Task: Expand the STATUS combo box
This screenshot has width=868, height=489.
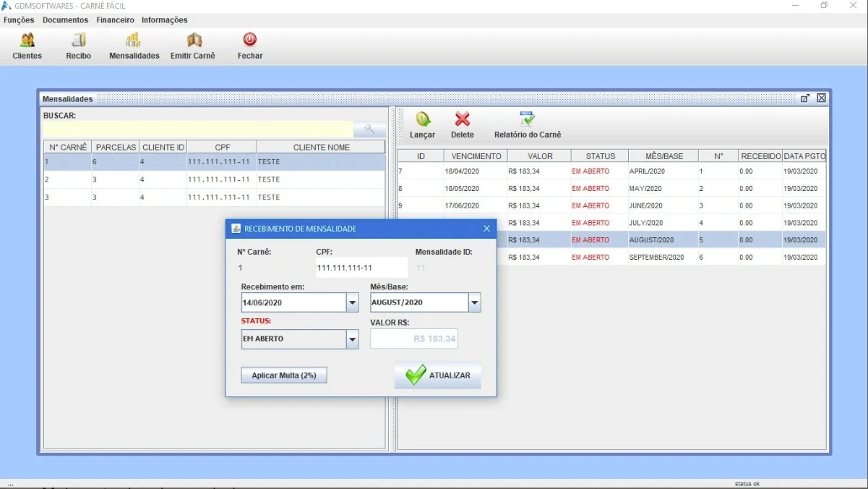Action: coord(352,339)
